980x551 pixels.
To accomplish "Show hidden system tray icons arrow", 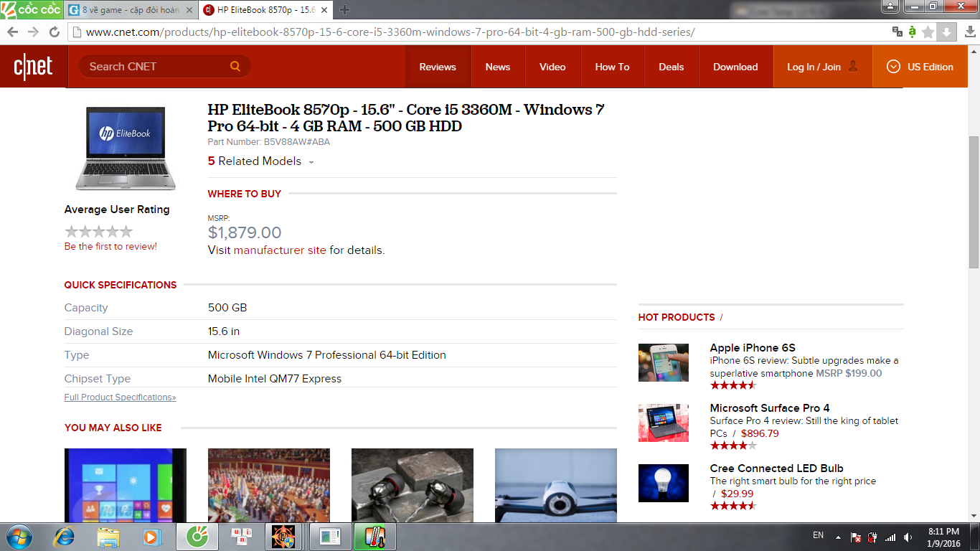I will 837,537.
